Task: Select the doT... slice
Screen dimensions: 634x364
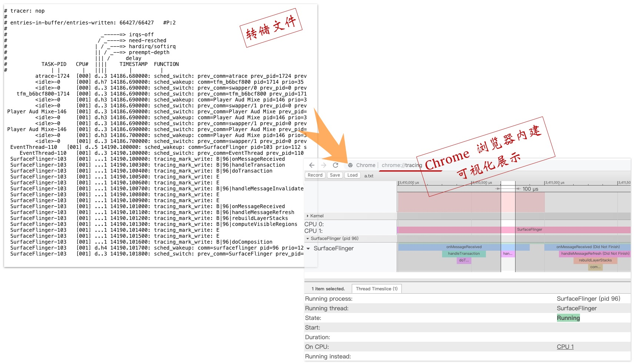Action: (464, 260)
